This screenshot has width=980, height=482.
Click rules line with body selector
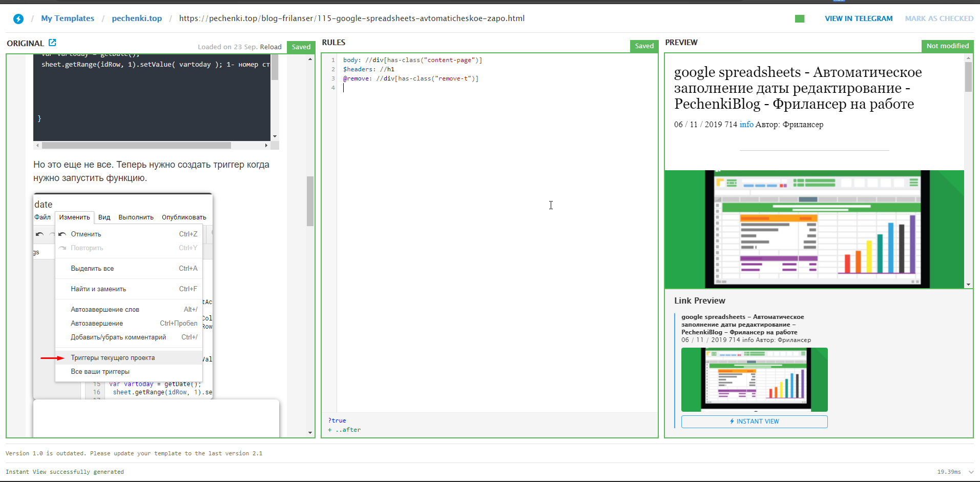(x=412, y=60)
